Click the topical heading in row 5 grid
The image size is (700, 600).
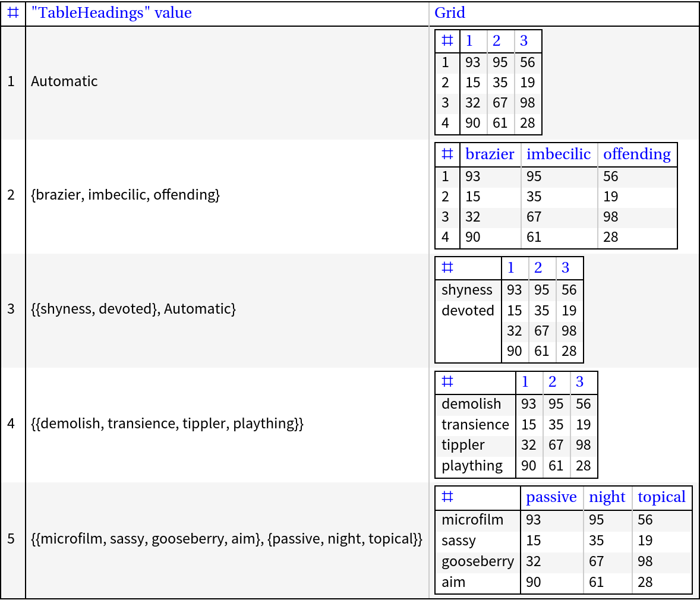click(x=661, y=497)
